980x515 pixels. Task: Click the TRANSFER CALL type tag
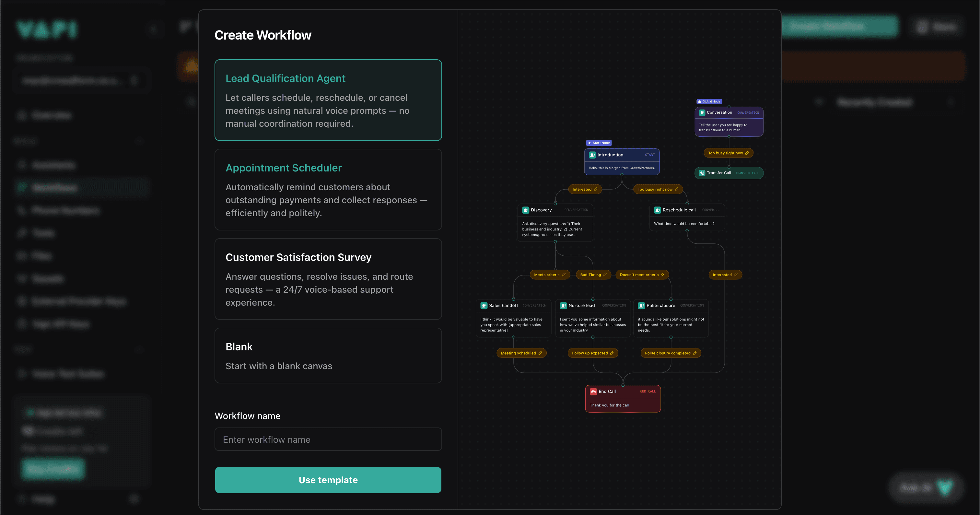coord(747,173)
